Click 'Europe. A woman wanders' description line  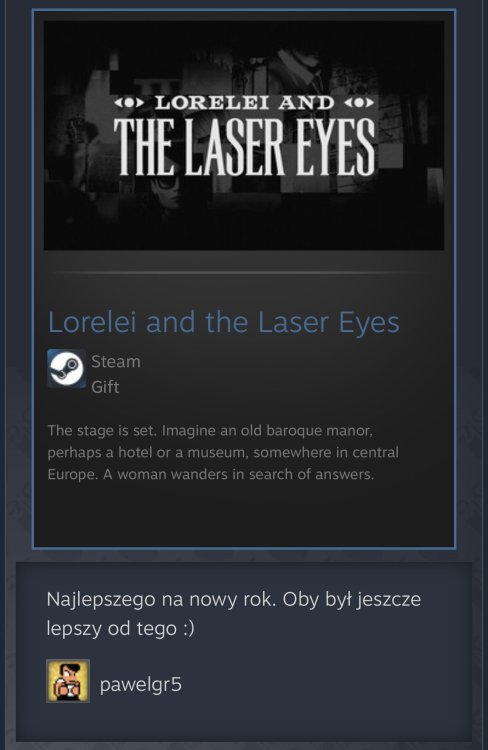[x=211, y=474]
